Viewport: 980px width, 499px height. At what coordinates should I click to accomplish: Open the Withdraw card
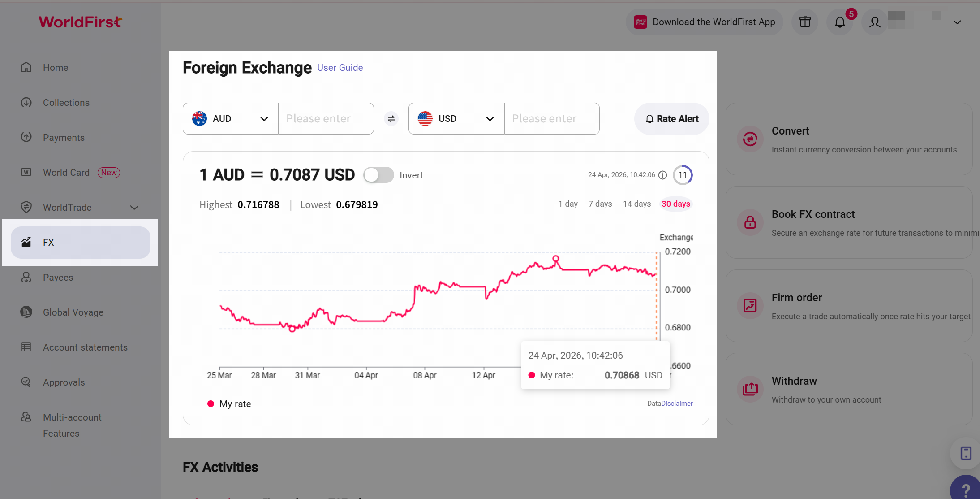(x=849, y=389)
